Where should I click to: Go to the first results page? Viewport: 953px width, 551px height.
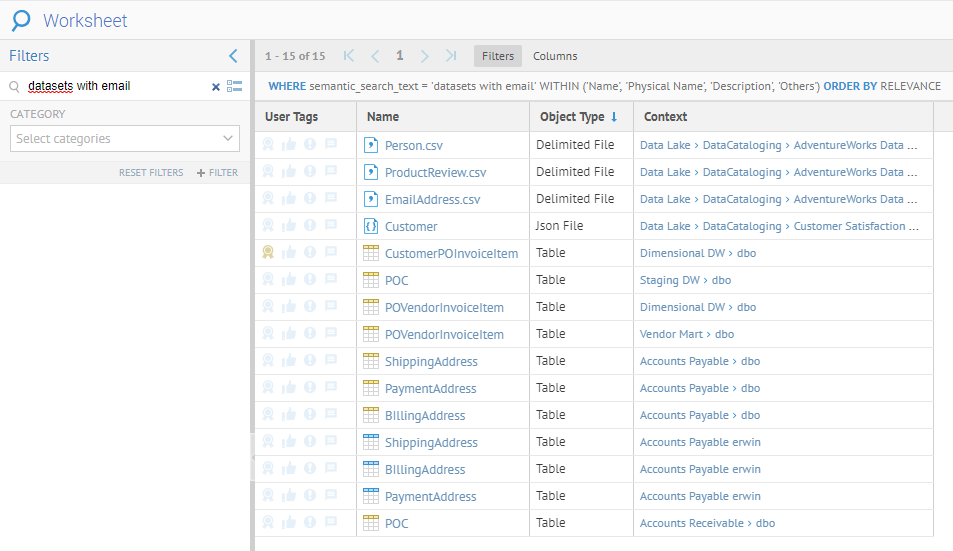[x=349, y=56]
